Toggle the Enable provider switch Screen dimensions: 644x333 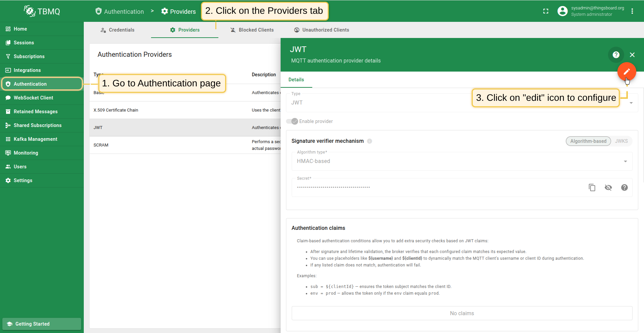click(292, 121)
